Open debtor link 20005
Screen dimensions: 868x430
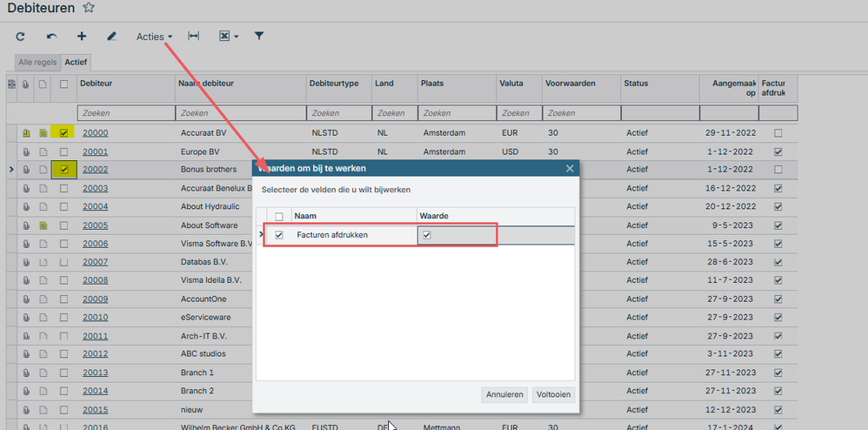(95, 225)
